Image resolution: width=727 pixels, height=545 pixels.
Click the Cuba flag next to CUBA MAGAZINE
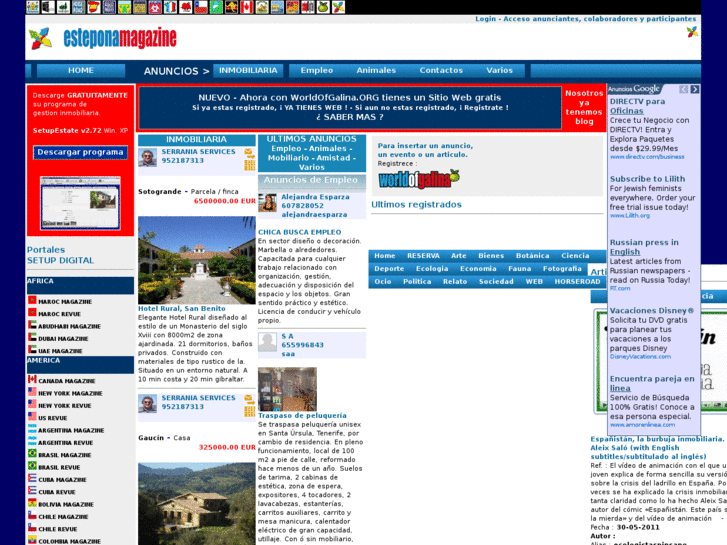point(32,478)
